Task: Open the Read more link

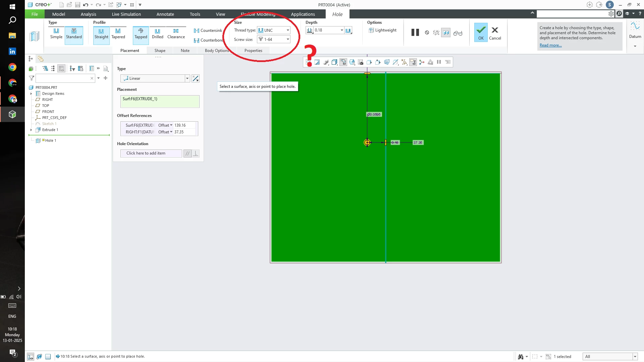Action: (550, 46)
